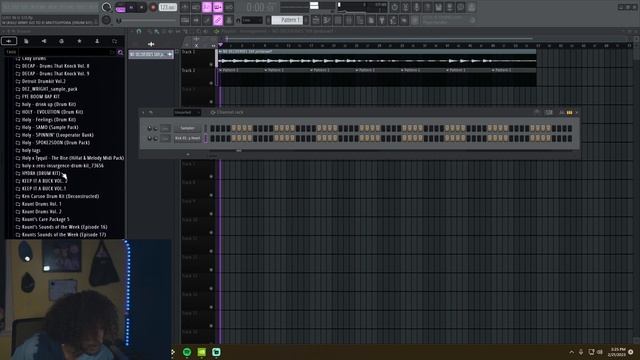
Task: Open folder DECAP - Drums That Knock Vol. 9
Action: pos(55,73)
